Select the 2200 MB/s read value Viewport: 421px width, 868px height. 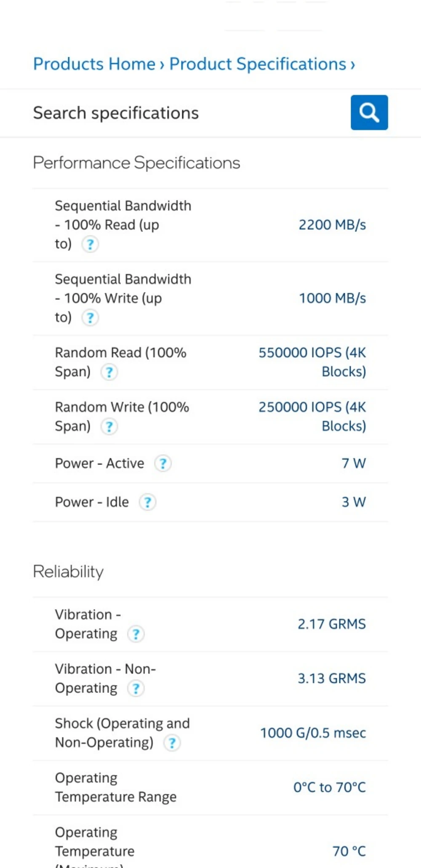click(332, 225)
